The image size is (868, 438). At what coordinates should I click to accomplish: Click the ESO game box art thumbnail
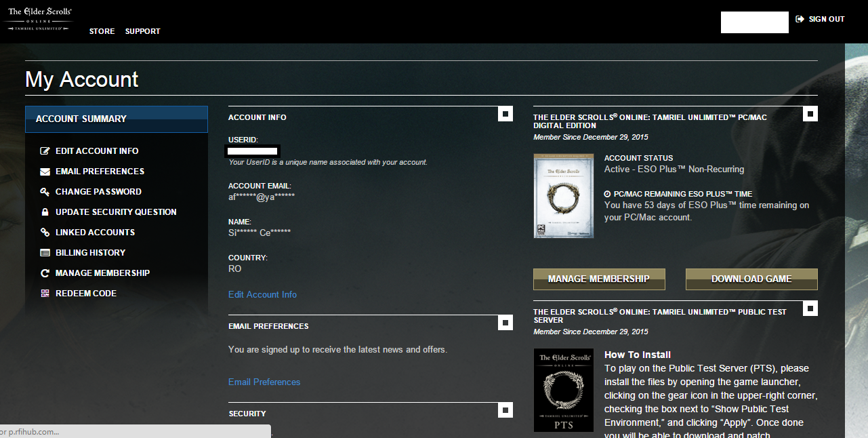click(564, 195)
